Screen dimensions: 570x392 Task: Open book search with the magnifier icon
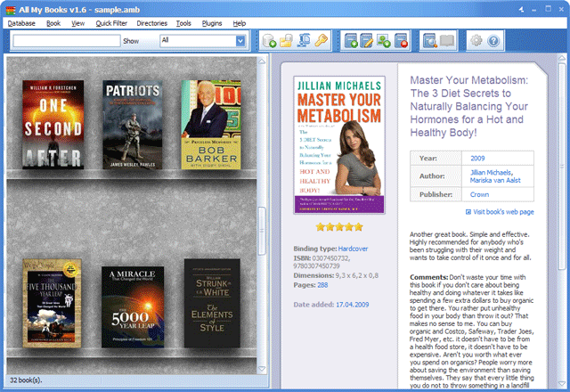[430, 41]
